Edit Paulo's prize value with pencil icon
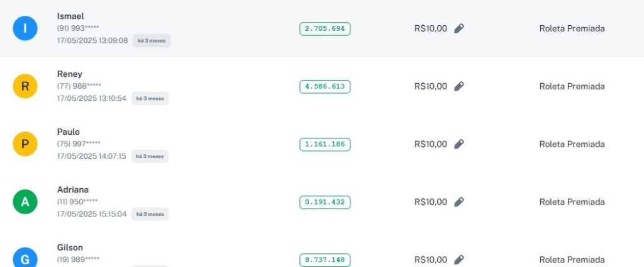This screenshot has width=644, height=267. 459,144
